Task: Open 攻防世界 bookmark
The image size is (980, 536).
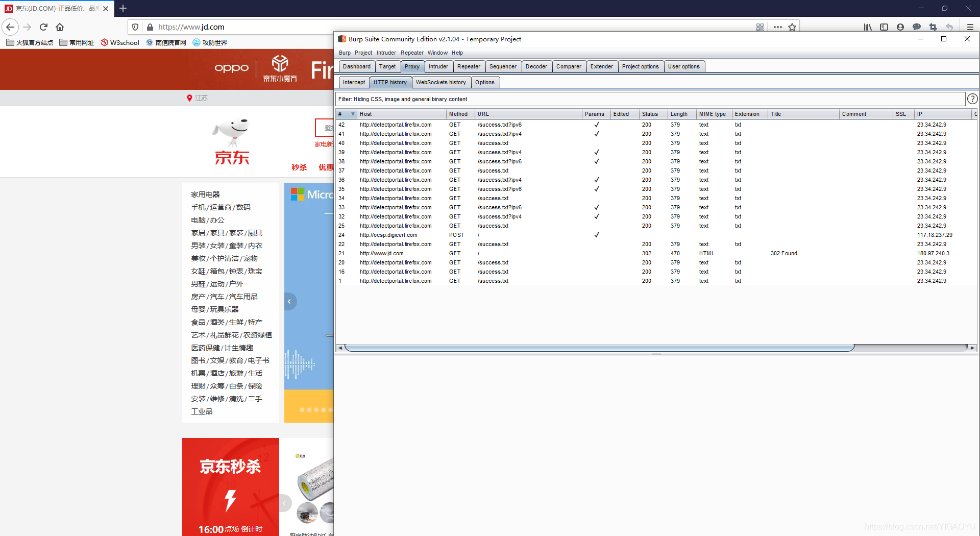Action: click(210, 42)
